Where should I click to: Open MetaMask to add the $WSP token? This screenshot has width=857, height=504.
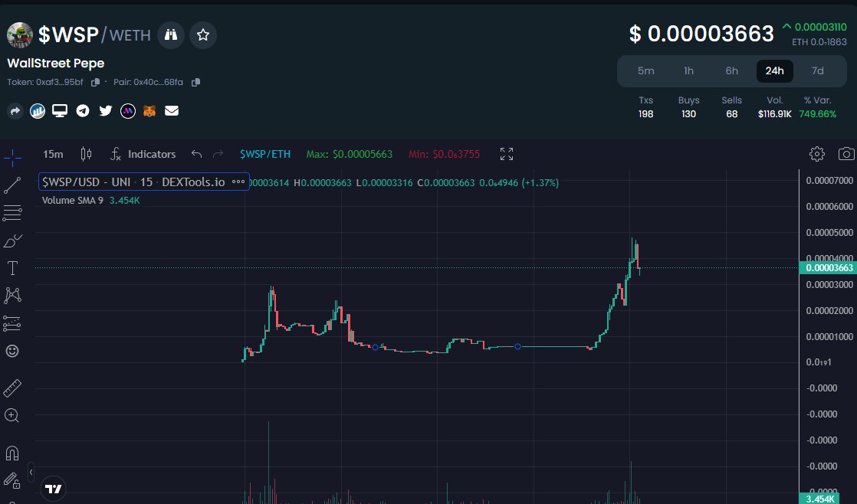pos(149,110)
